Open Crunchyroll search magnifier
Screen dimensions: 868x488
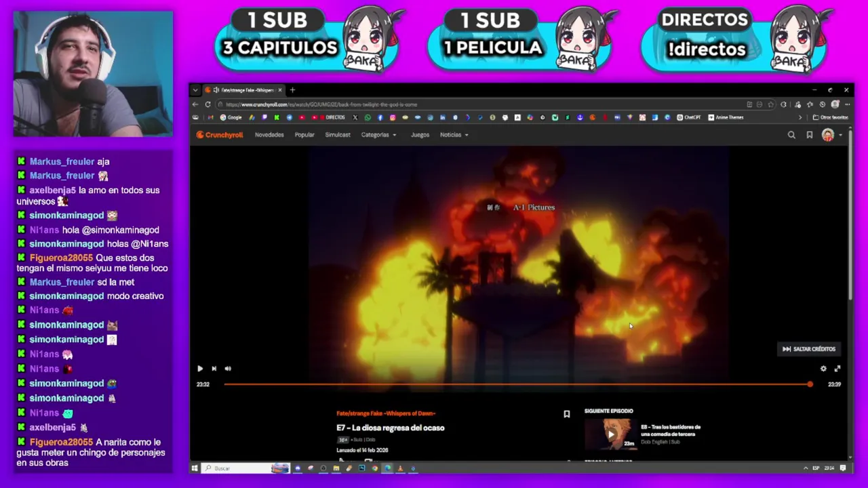pyautogui.click(x=791, y=135)
